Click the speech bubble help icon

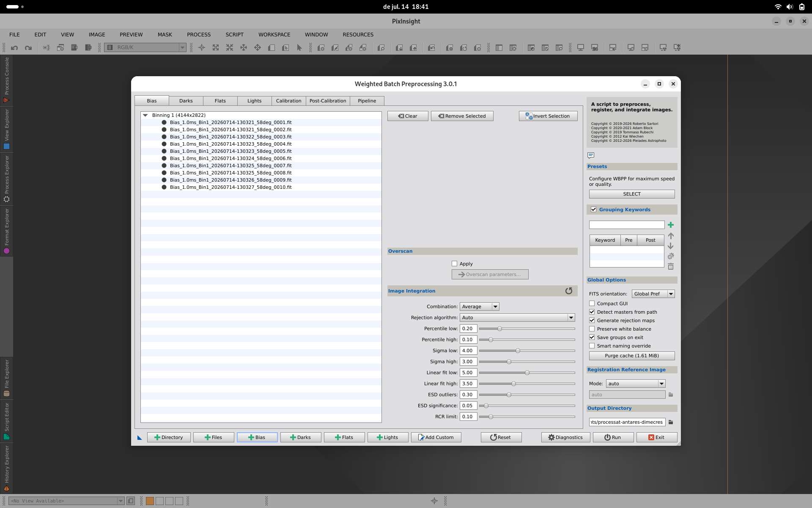click(x=591, y=155)
